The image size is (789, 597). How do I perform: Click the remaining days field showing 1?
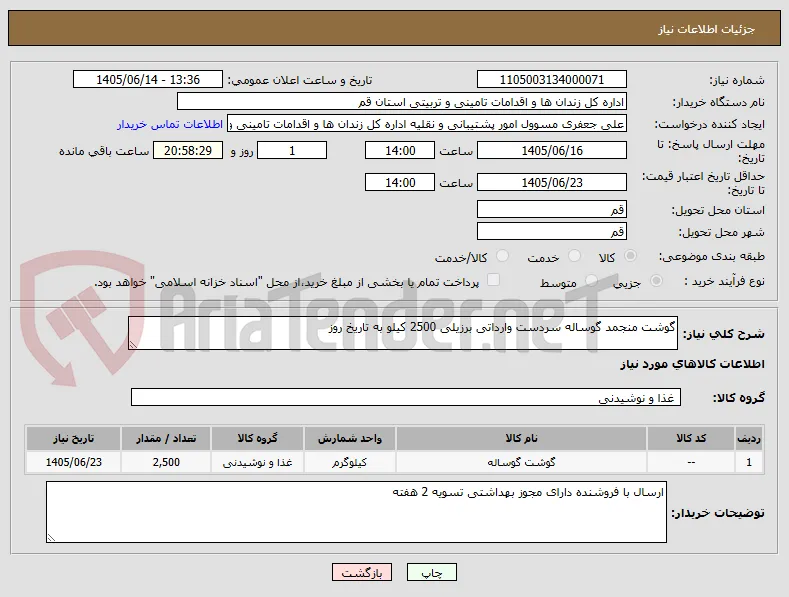coord(292,151)
